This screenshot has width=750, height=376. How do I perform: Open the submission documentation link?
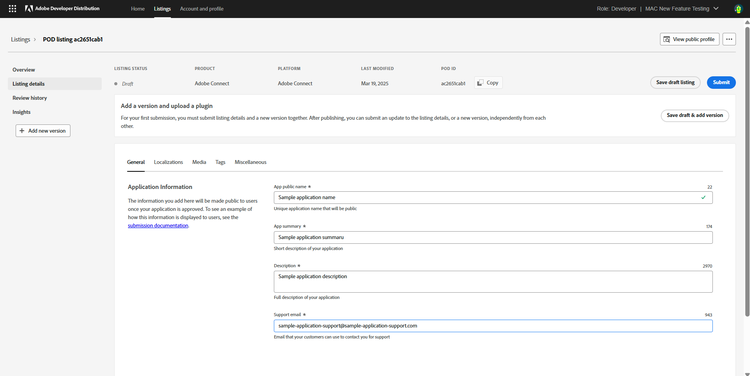tap(158, 225)
